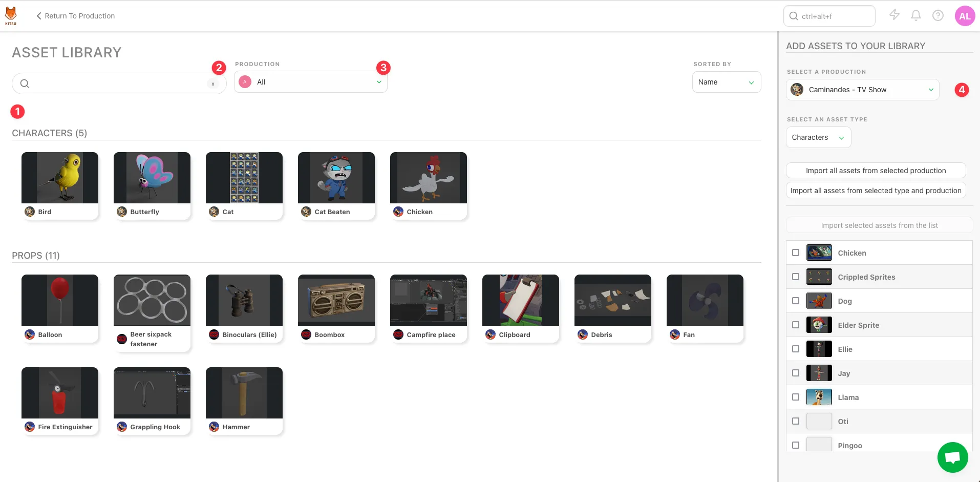The width and height of the screenshot is (980, 482).
Task: Click the All production avatar icon
Action: 245,82
